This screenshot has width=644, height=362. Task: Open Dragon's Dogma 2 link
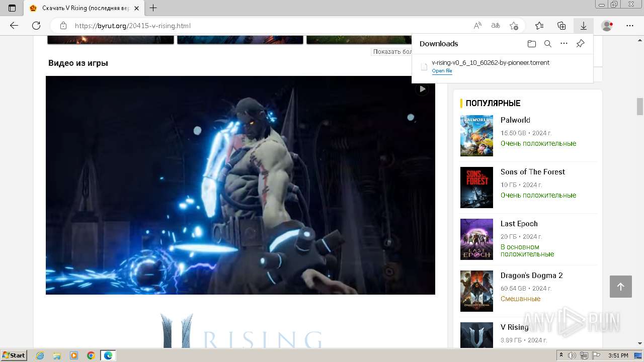tap(531, 275)
